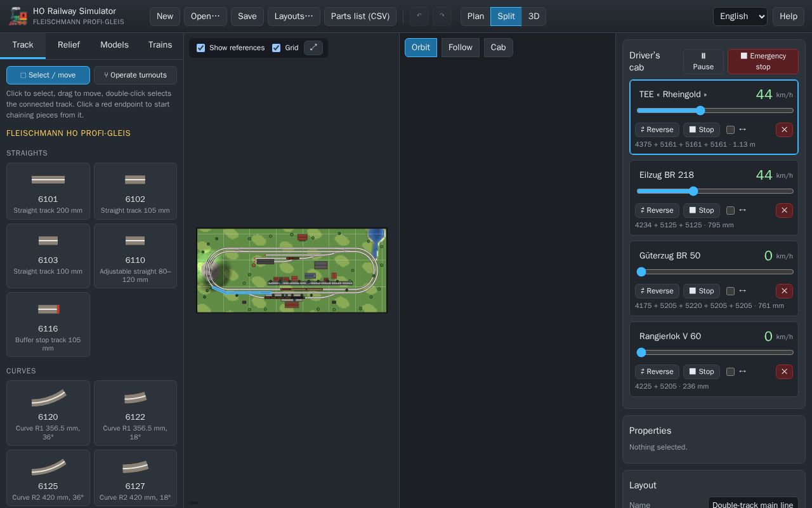Screen dimensions: 812x508
Task: Choose the 6116 buffer stop track
Action: point(48,324)
